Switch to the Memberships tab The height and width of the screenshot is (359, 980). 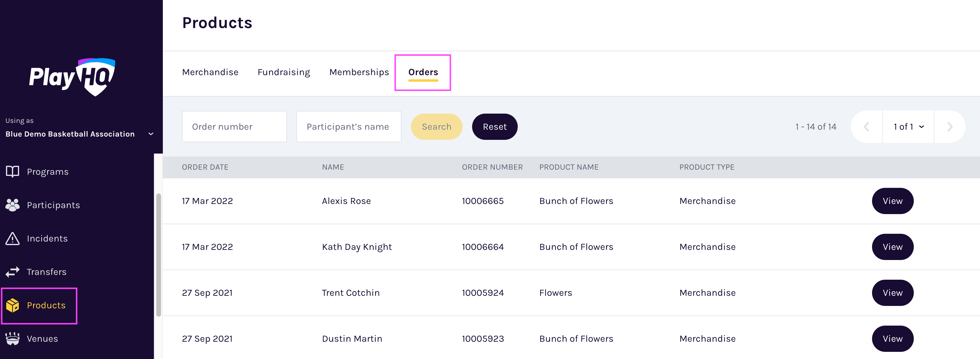(x=359, y=72)
